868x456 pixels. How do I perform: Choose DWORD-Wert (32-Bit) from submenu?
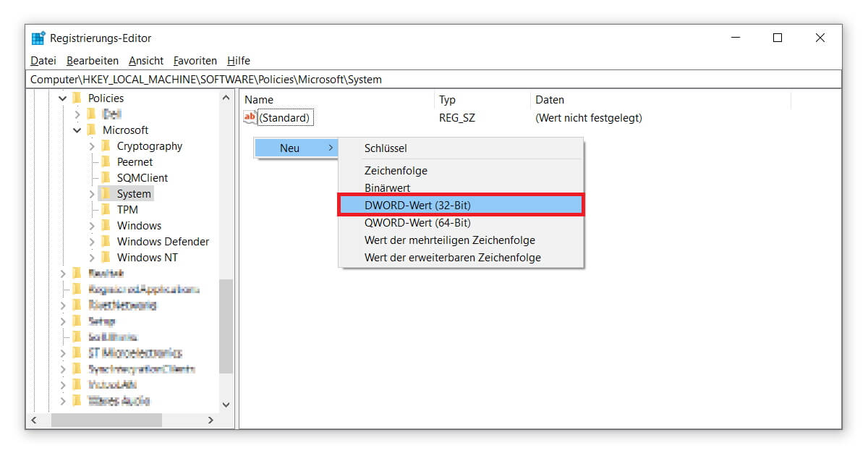click(417, 206)
